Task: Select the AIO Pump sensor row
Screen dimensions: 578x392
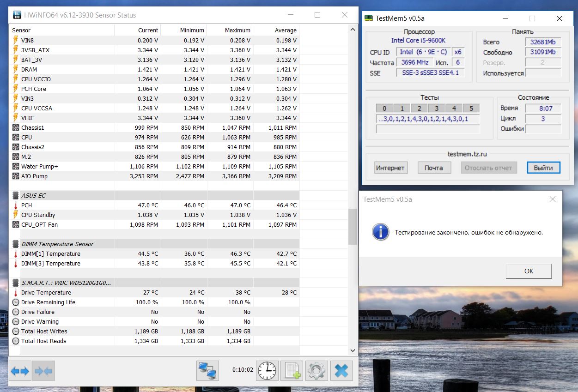Action: click(155, 176)
